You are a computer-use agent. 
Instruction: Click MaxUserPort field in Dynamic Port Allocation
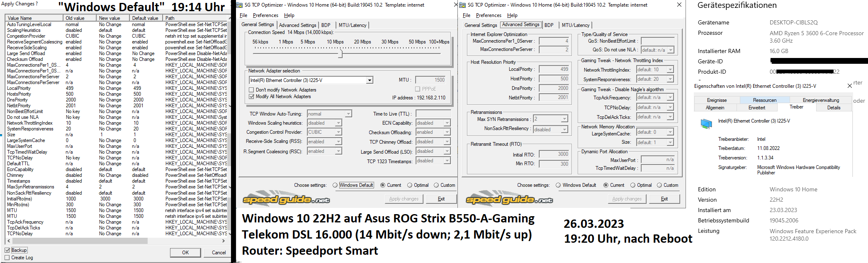[x=657, y=160]
